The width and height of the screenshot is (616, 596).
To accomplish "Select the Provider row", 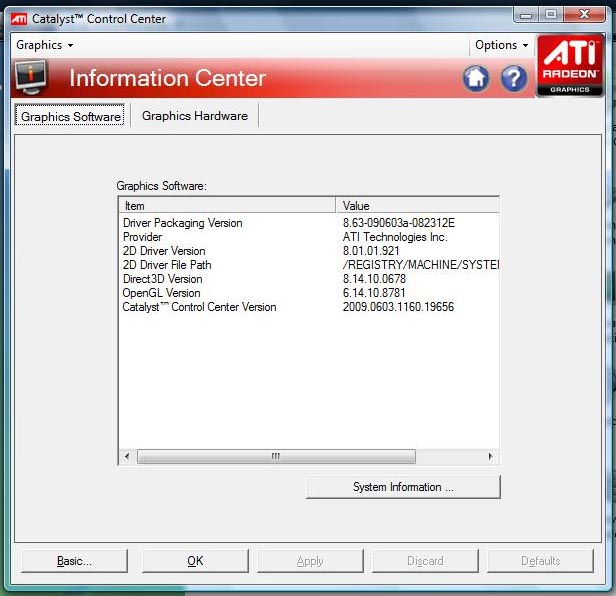I will [309, 237].
